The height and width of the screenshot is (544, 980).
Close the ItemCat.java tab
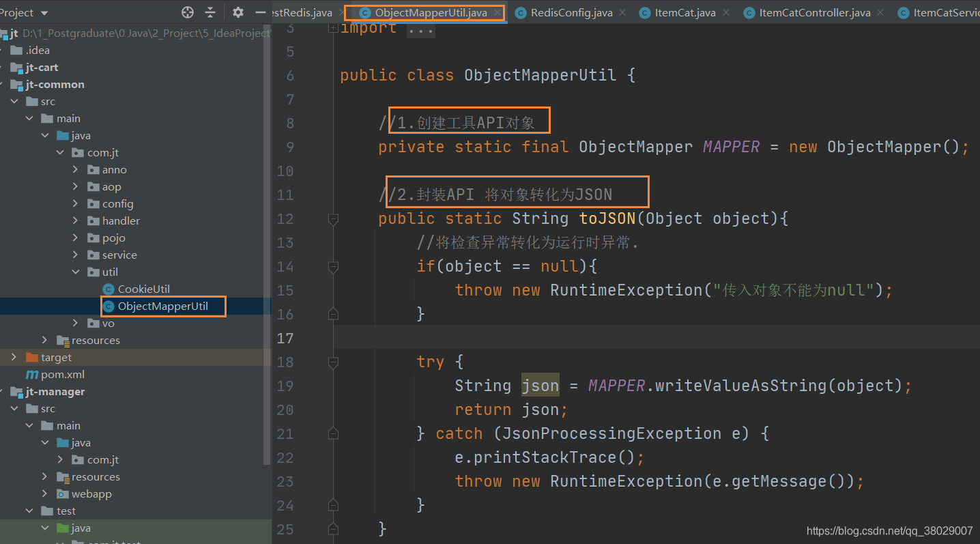tap(725, 12)
